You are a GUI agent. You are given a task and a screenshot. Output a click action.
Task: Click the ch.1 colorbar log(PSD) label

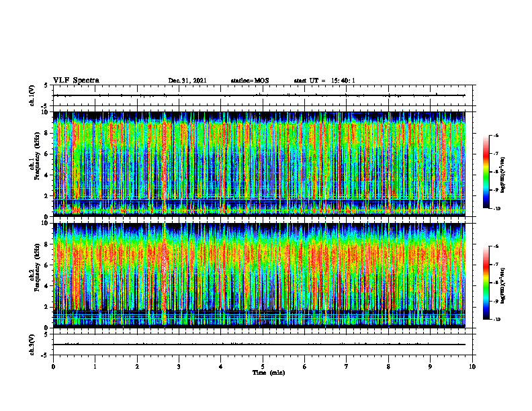(x=503, y=175)
